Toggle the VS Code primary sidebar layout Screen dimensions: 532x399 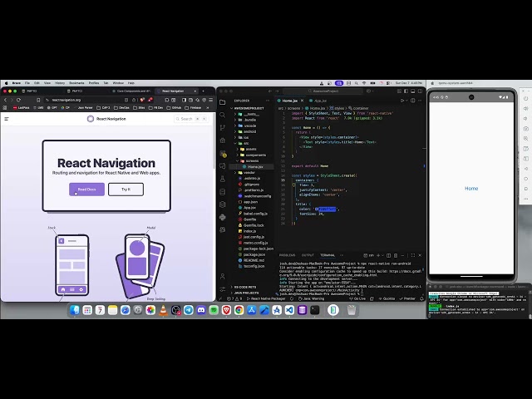tap(406, 91)
